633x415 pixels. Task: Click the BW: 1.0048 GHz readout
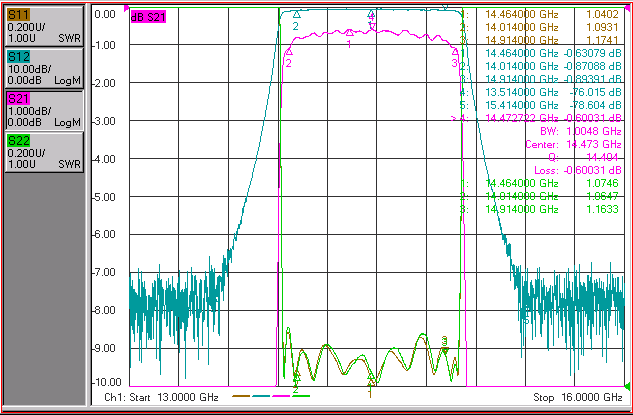pos(581,131)
